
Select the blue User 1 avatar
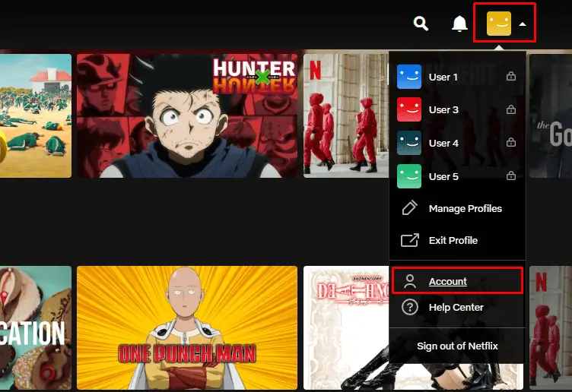[x=409, y=77]
